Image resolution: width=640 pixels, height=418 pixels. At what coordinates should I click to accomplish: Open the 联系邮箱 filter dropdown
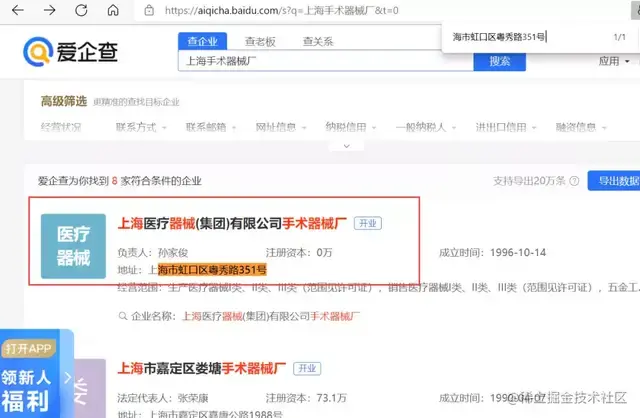click(211, 127)
